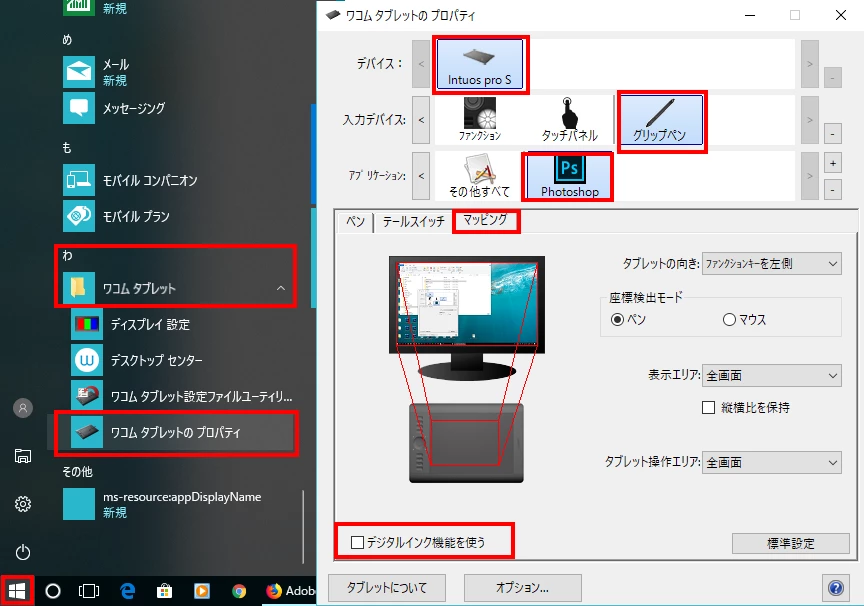The image size is (864, 606).
Task: Open ワコム タブレット設定ファイルユーティリティ
Action: tap(182, 396)
